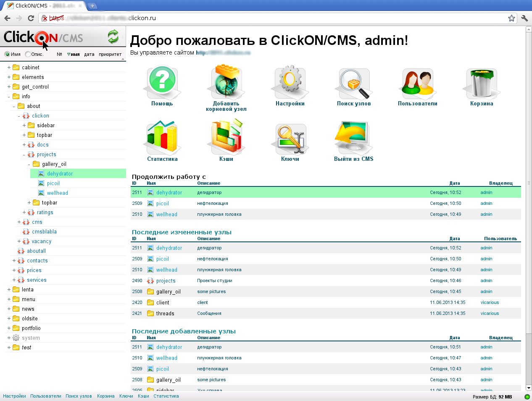Sort the tree by № column
The width and height of the screenshot is (532, 401).
59,54
